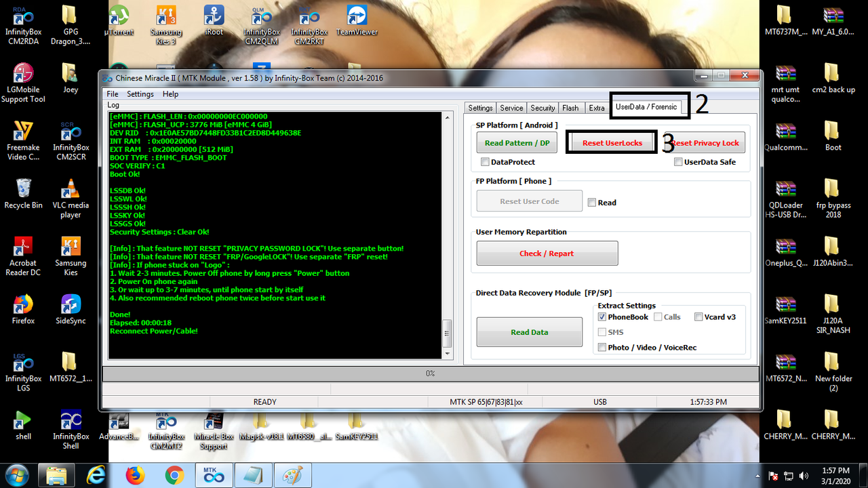This screenshot has height=488, width=868.
Task: Open Internet Explorer in taskbar
Action: [96, 475]
